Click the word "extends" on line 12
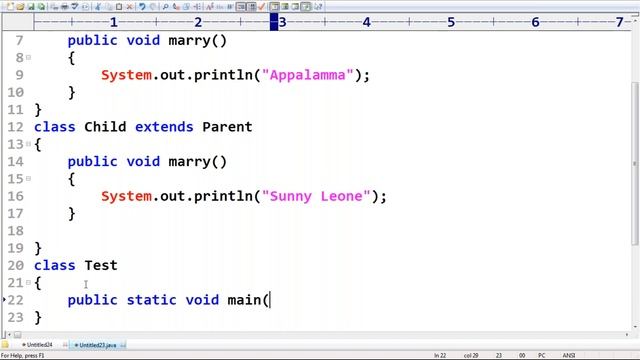Screen dimensions: 640x360 (164, 127)
